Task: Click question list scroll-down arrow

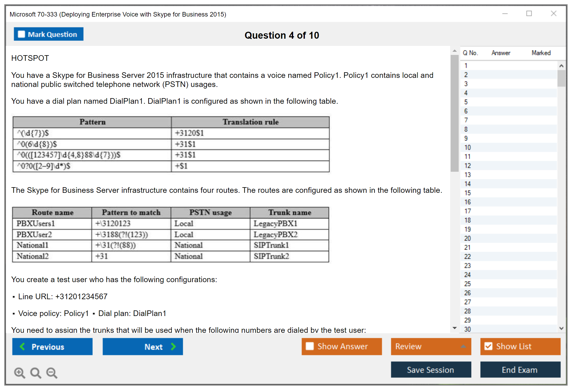Action: (x=561, y=328)
